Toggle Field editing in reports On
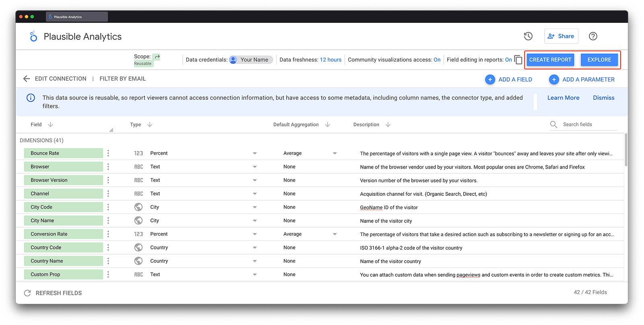Screen dimensions: 644x325 [x=508, y=60]
